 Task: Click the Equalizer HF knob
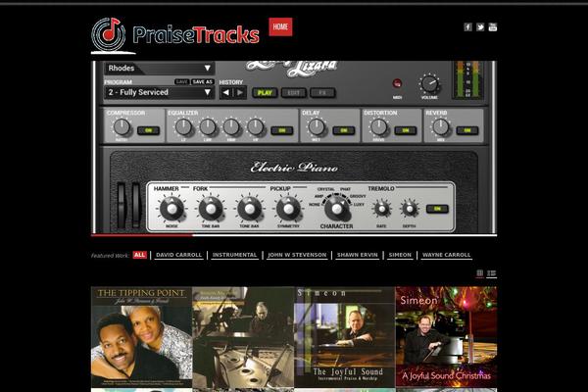(256, 127)
